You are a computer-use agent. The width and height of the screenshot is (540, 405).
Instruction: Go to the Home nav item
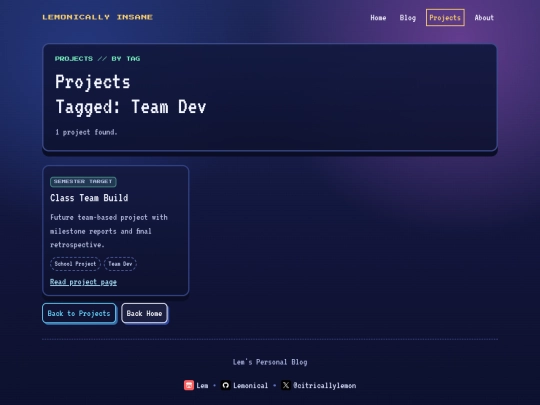(x=378, y=18)
